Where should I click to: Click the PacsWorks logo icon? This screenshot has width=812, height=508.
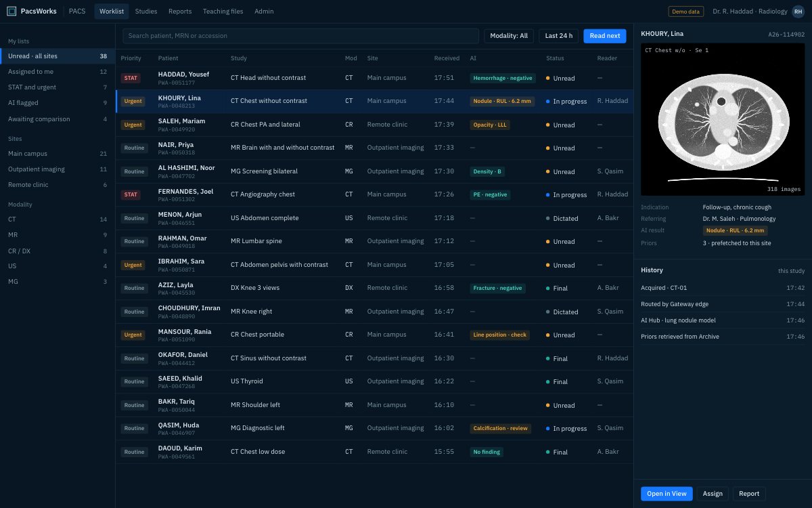pyautogui.click(x=12, y=11)
